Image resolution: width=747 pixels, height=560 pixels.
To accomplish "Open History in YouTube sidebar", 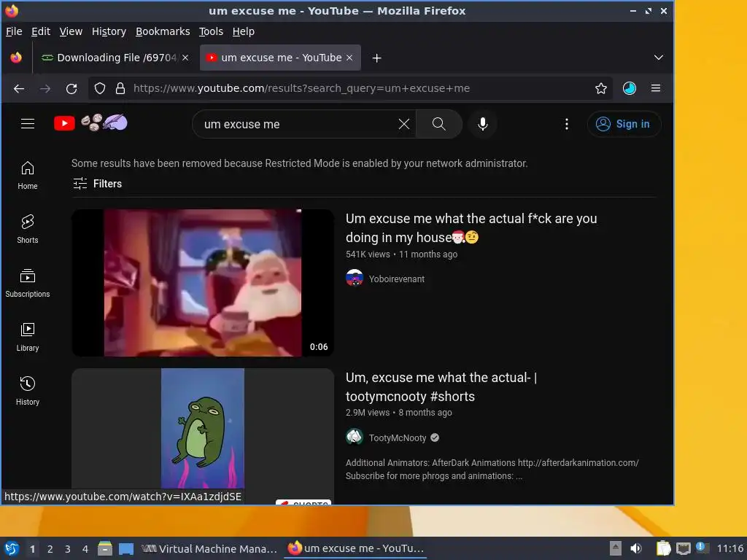I will (28, 391).
